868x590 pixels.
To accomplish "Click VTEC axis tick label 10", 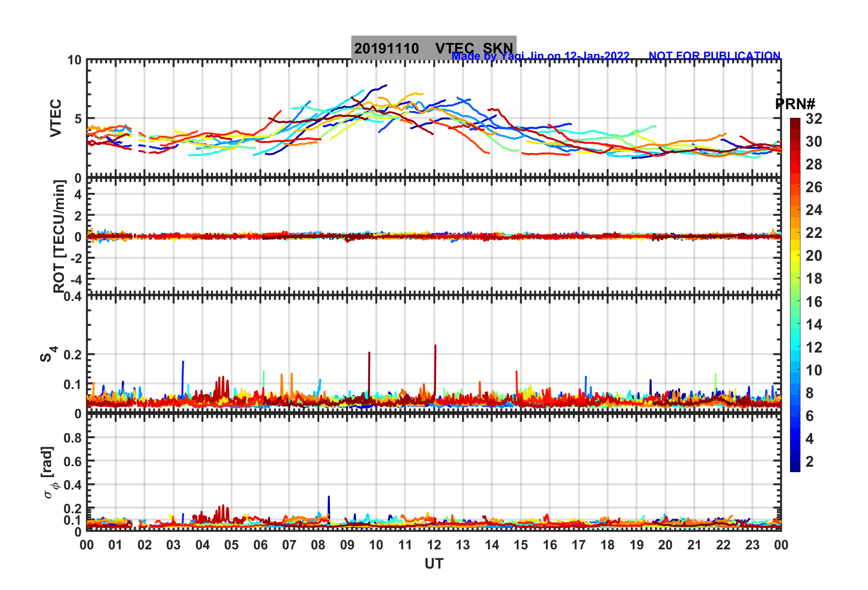I will pyautogui.click(x=74, y=60).
